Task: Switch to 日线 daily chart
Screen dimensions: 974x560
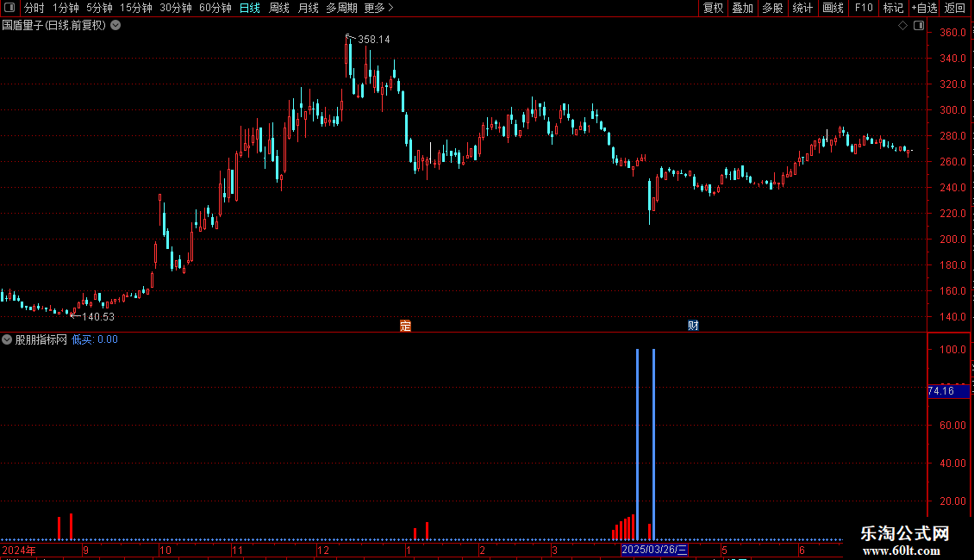Action: (x=250, y=8)
